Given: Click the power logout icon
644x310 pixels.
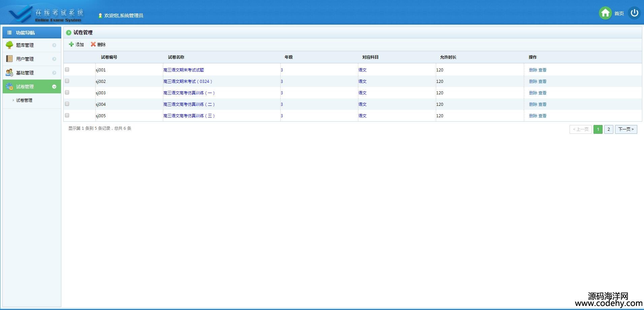Looking at the screenshot, I should pos(634,13).
